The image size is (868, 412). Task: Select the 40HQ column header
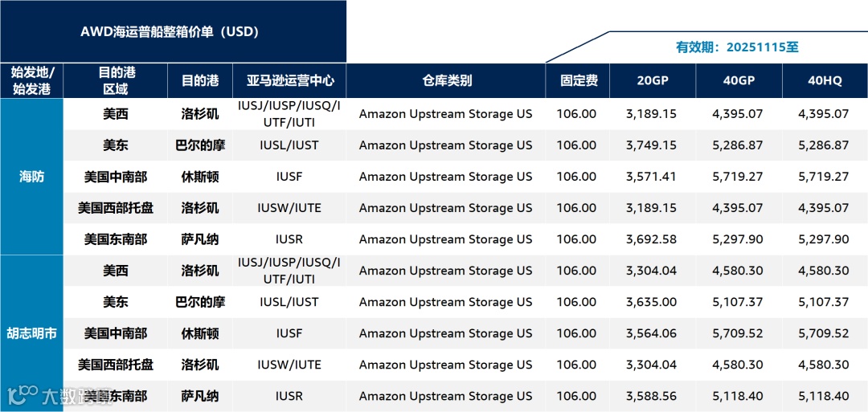pyautogui.click(x=825, y=81)
